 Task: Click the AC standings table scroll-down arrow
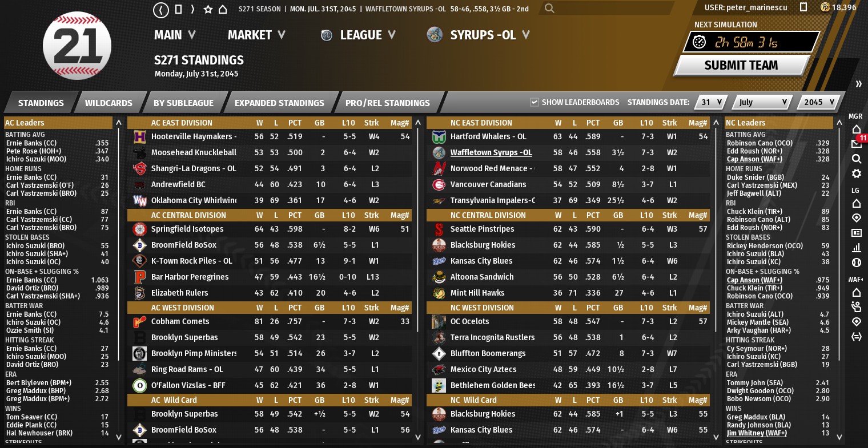pos(417,437)
